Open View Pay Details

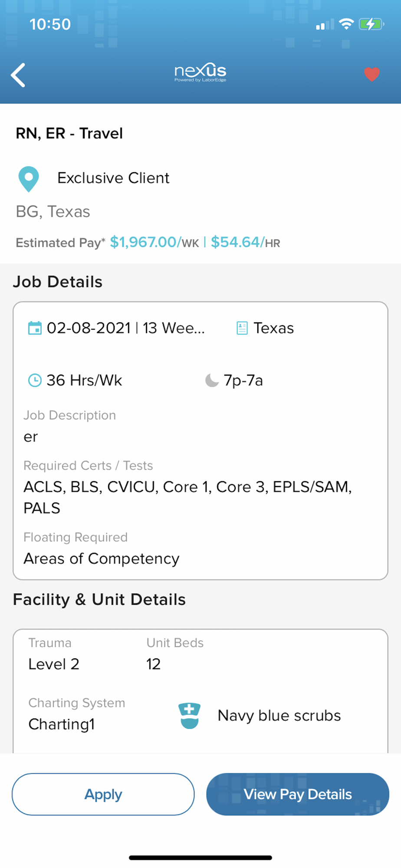coord(298,794)
